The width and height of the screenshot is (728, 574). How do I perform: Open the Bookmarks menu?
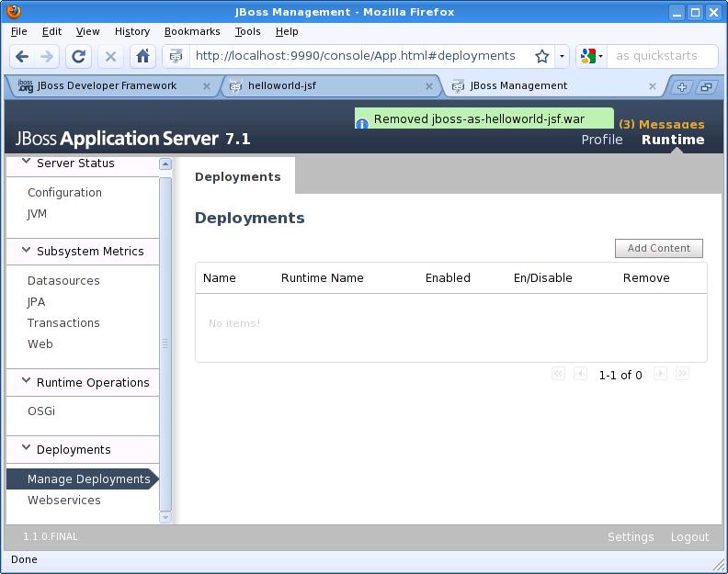pyautogui.click(x=192, y=31)
